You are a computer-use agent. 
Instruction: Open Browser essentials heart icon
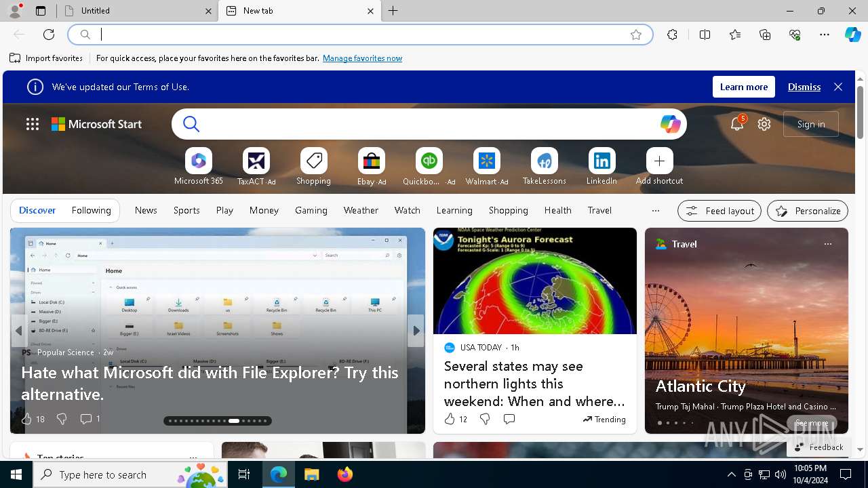pos(795,35)
